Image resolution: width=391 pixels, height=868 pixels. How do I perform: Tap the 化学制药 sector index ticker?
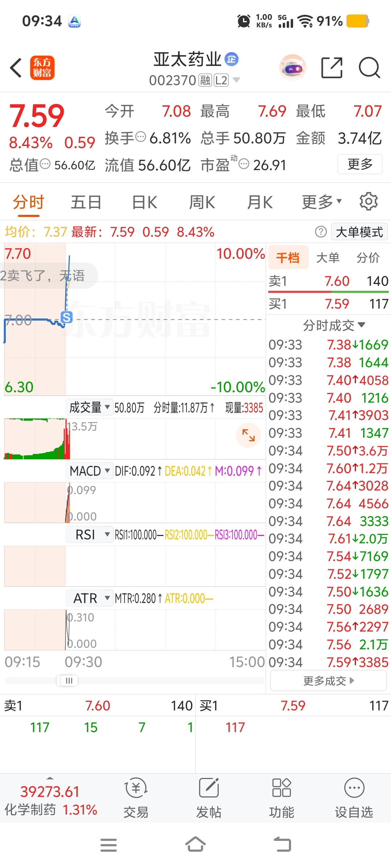click(x=51, y=800)
